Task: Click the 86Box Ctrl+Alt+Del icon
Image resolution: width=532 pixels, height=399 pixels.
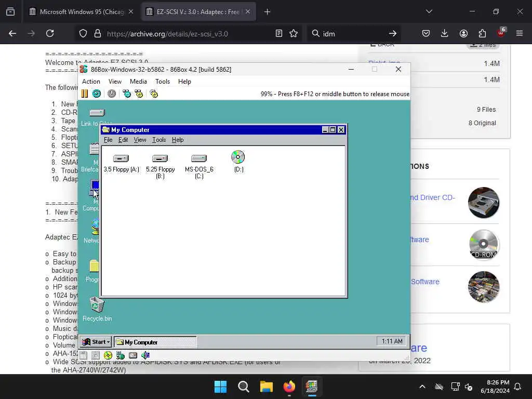Action: (x=127, y=94)
